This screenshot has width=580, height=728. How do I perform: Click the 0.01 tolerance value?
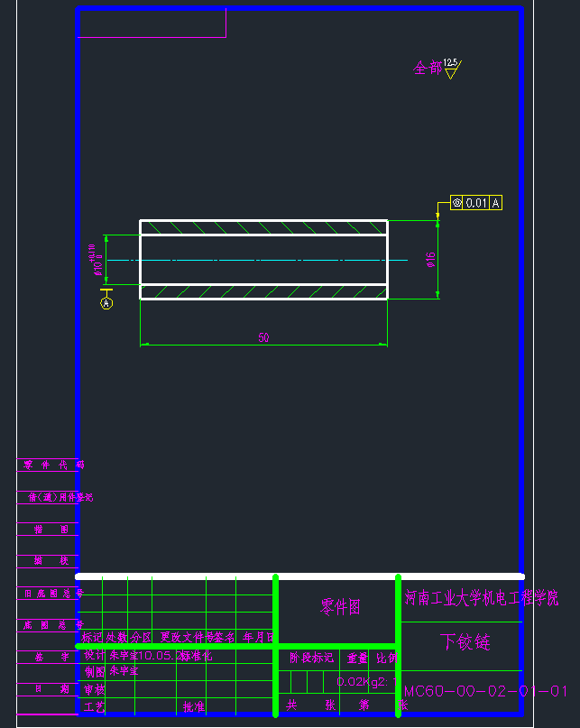tap(476, 203)
